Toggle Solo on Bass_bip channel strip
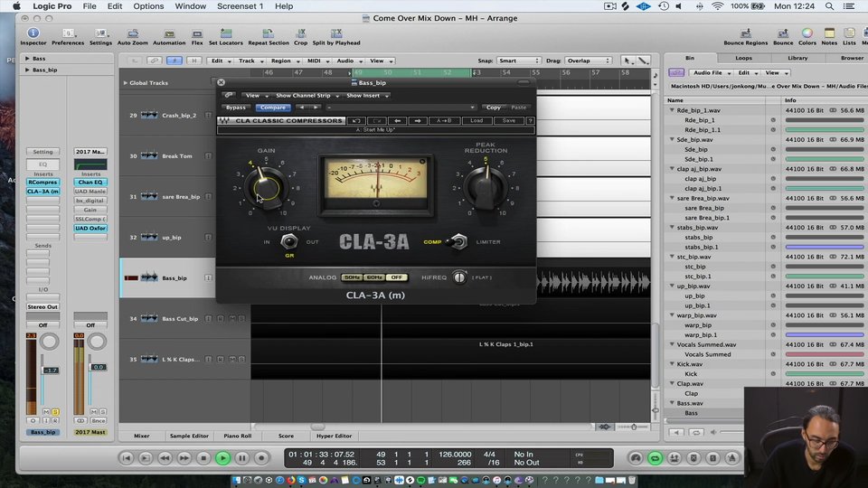 (x=55, y=412)
